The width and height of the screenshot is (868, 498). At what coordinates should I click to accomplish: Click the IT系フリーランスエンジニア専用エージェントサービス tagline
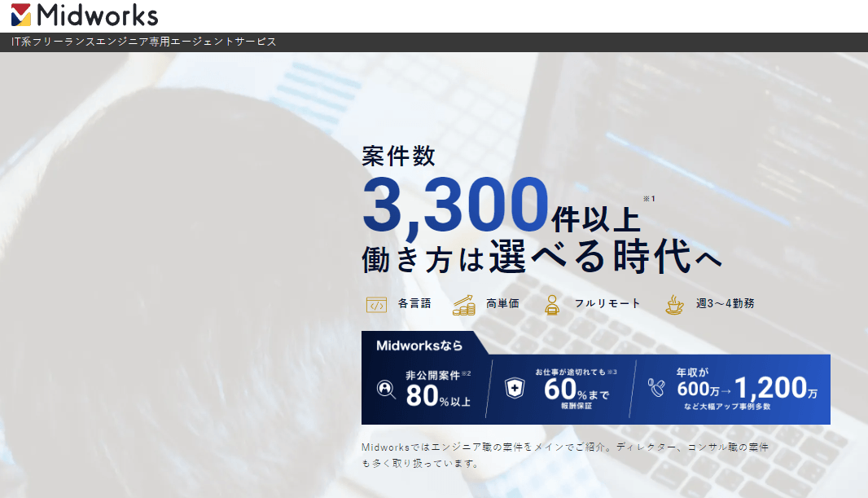pos(144,42)
